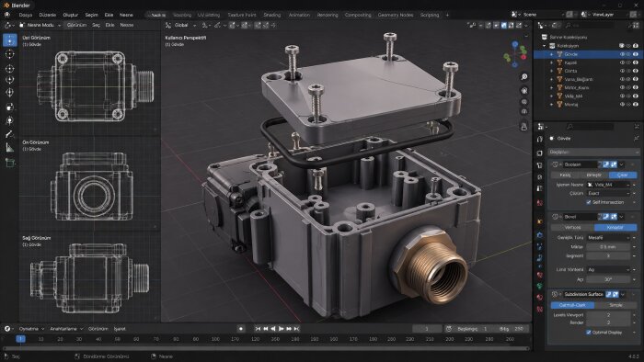Select the Add Cube tool
This screenshot has height=362, width=644.
(x=10, y=163)
